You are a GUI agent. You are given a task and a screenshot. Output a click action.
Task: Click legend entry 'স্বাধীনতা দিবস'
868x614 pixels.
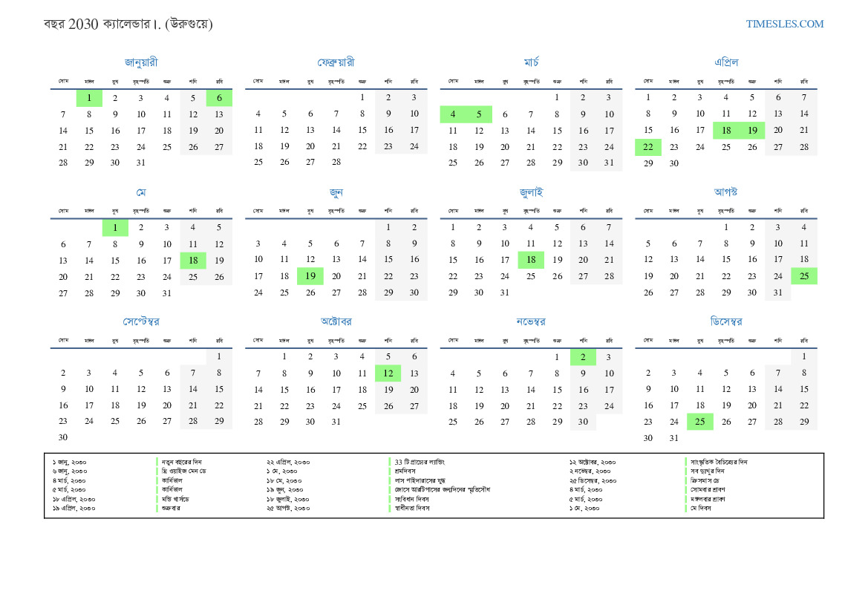(x=412, y=508)
